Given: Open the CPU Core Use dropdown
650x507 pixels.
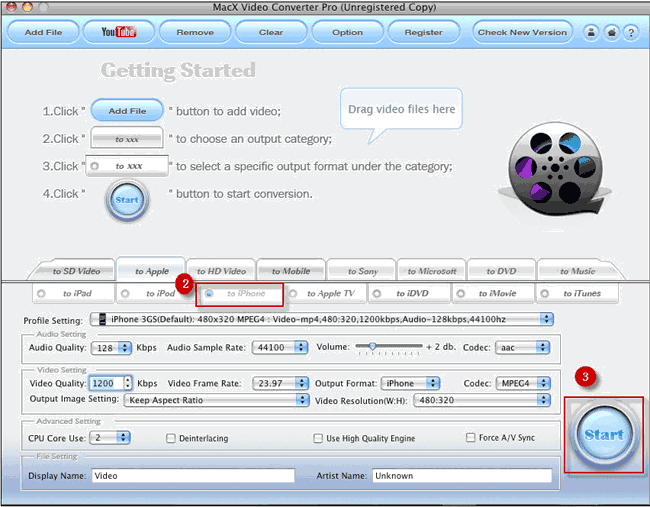Looking at the screenshot, I should tap(110, 437).
